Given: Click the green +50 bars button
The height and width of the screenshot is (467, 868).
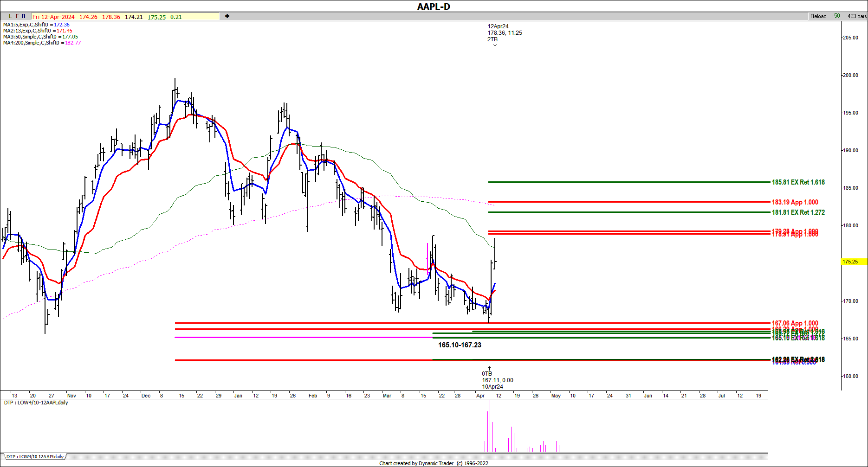Looking at the screenshot, I should (x=836, y=16).
